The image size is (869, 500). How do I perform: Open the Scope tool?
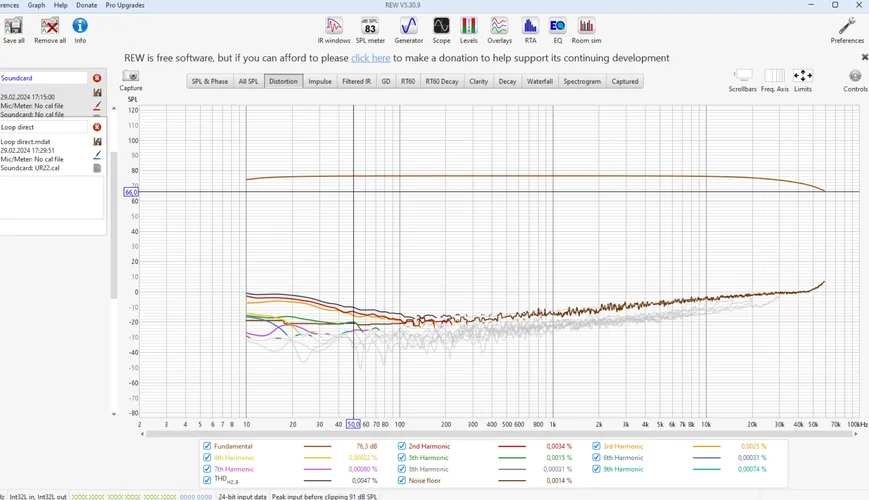pyautogui.click(x=441, y=26)
